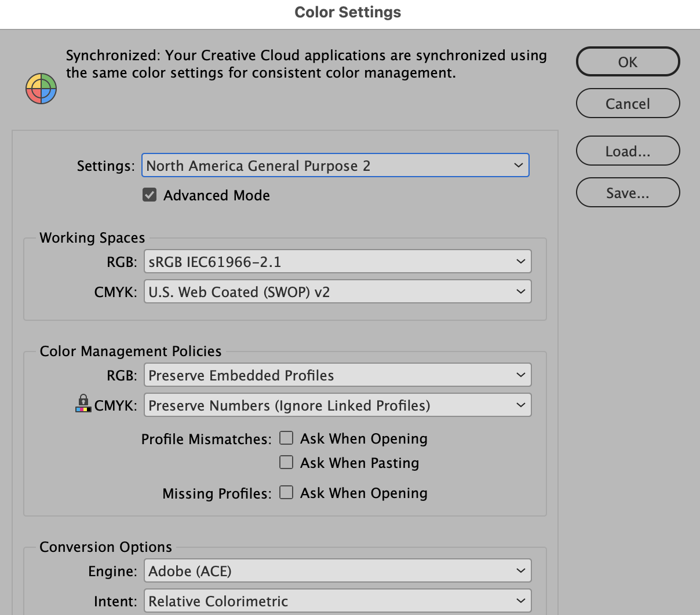Click the Save button
Screen dimensions: 700x615
(x=628, y=192)
